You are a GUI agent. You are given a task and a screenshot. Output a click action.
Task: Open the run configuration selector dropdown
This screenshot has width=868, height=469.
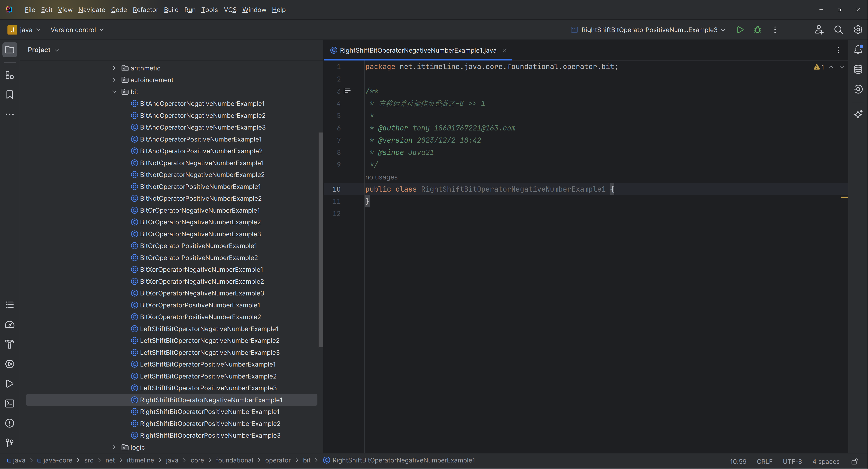[648, 30]
